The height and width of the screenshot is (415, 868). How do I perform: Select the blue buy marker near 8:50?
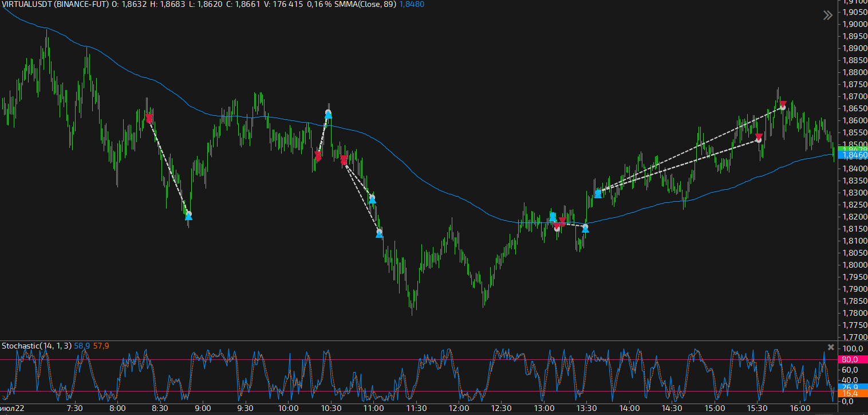click(188, 216)
